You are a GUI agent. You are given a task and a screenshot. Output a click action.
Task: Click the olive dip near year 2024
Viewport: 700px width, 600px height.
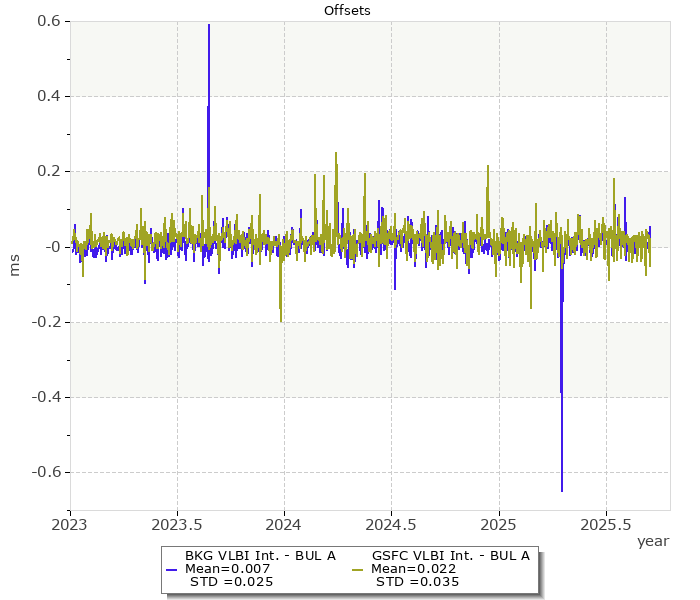281,318
